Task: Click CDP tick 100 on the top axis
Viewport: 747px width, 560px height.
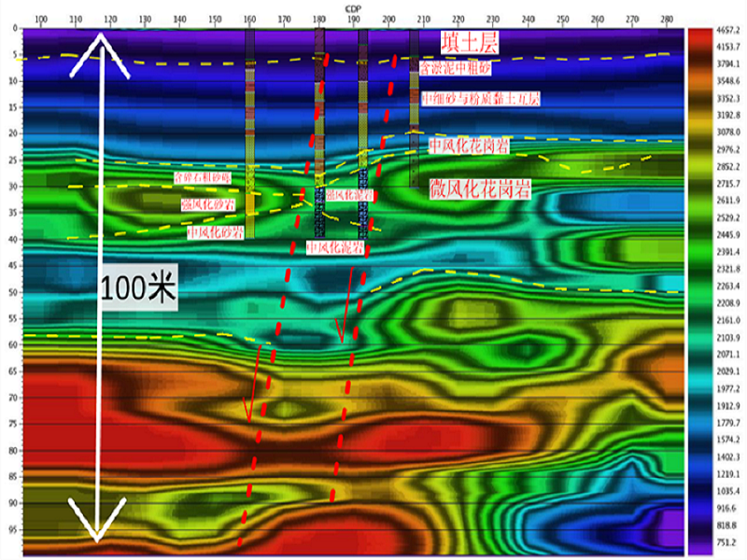Action: click(x=41, y=19)
